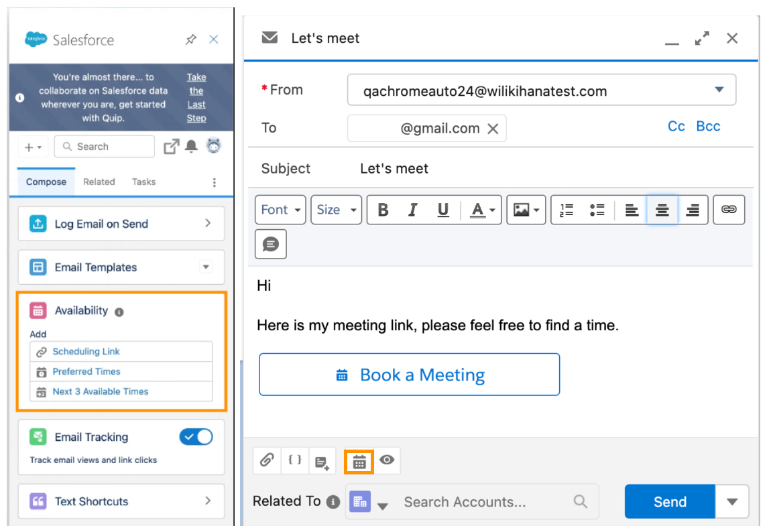This screenshot has height=532, width=775.
Task: Click the quick text speech bubble icon
Action: pyautogui.click(x=271, y=244)
